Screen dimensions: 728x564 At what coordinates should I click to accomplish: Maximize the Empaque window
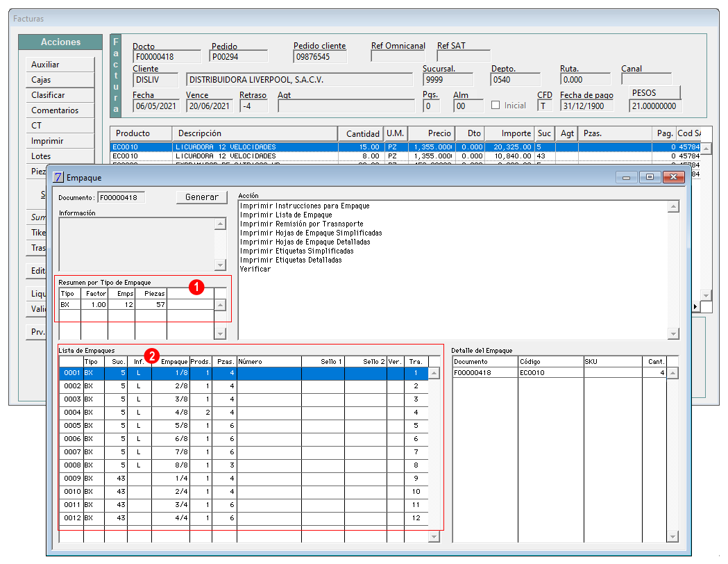coord(650,177)
